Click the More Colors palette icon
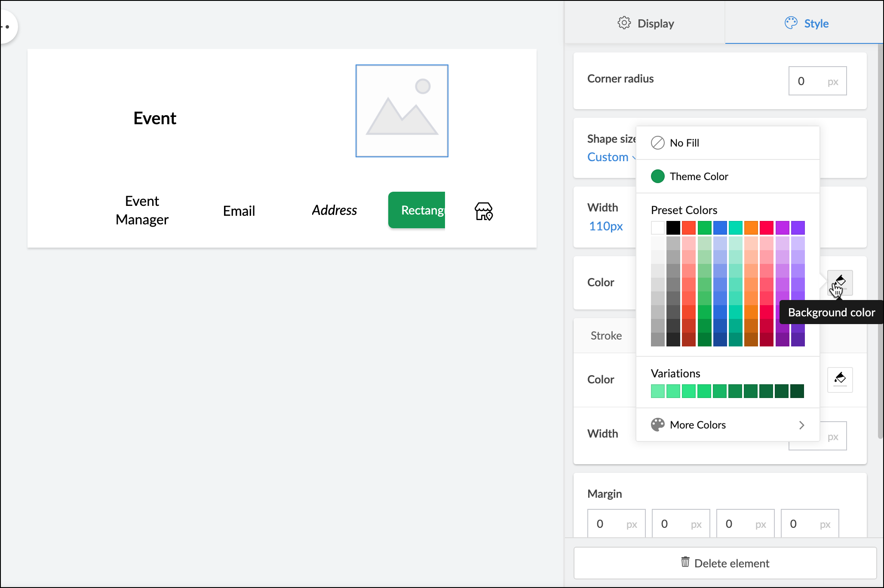Viewport: 884px width, 588px height. [657, 425]
